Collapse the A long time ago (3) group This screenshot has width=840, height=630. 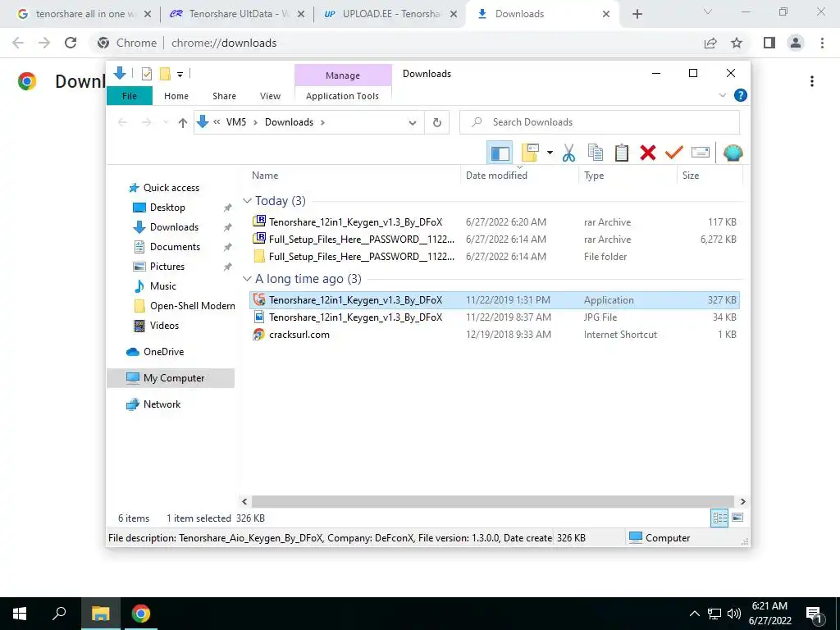tap(247, 279)
